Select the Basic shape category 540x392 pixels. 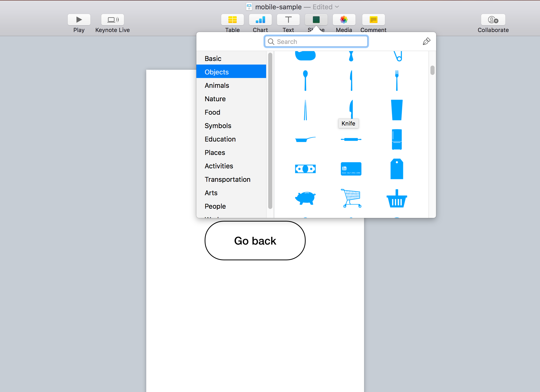point(231,59)
